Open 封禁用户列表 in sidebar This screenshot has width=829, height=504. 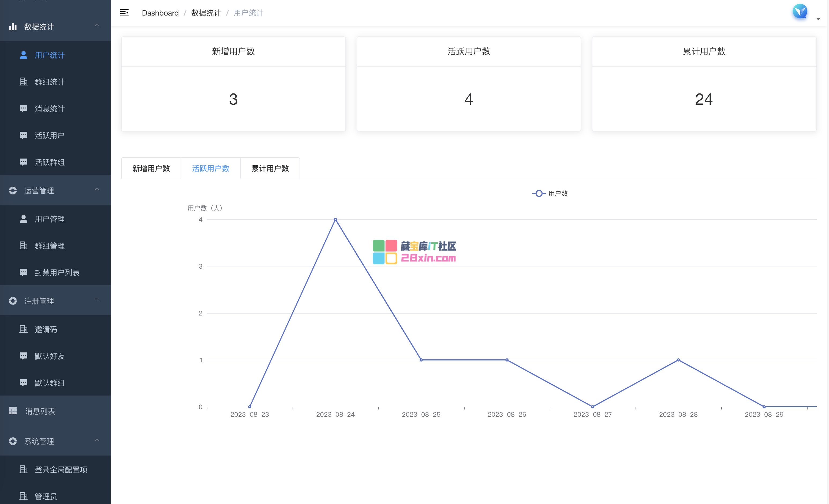click(57, 272)
